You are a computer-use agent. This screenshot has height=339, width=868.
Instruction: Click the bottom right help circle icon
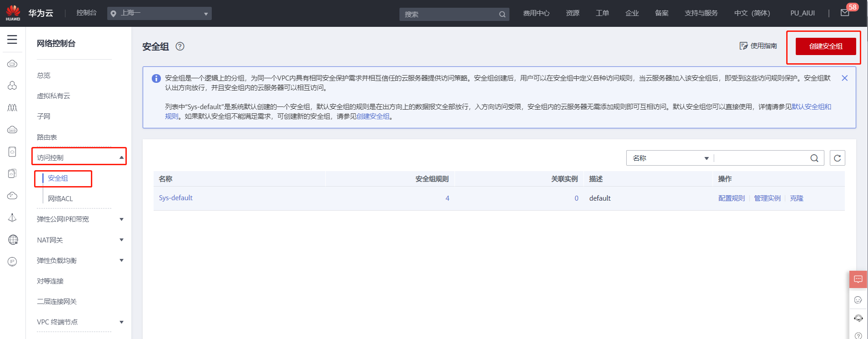[858, 336]
